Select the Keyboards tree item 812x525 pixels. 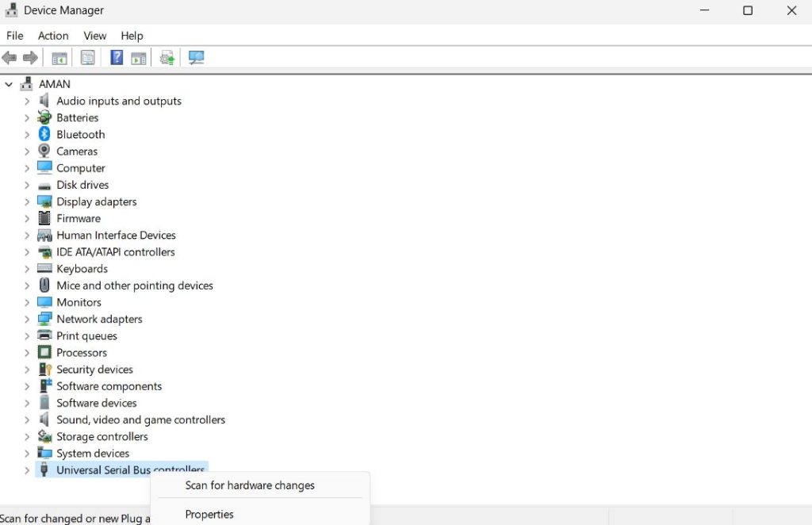coord(82,268)
